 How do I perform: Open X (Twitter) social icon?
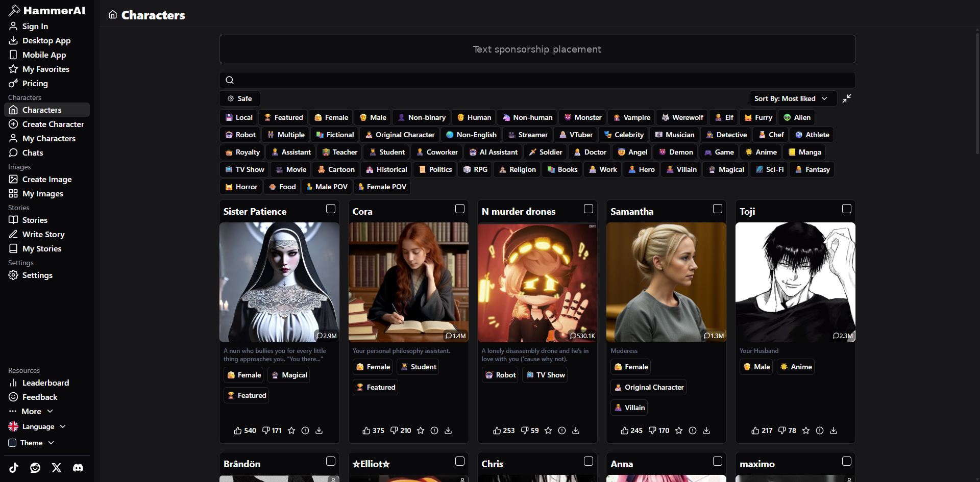[57, 468]
